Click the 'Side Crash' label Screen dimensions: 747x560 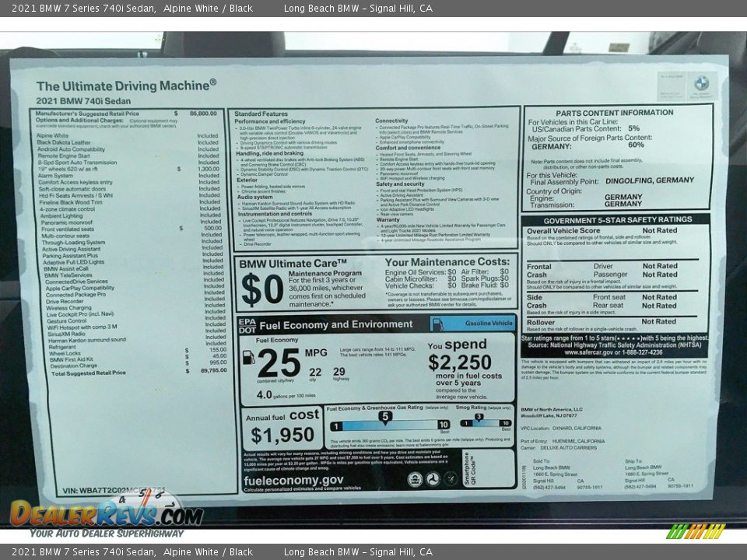(x=536, y=301)
